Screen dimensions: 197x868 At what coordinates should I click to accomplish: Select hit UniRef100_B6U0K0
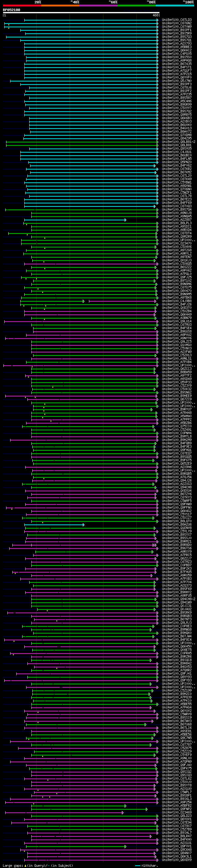[176, 125]
